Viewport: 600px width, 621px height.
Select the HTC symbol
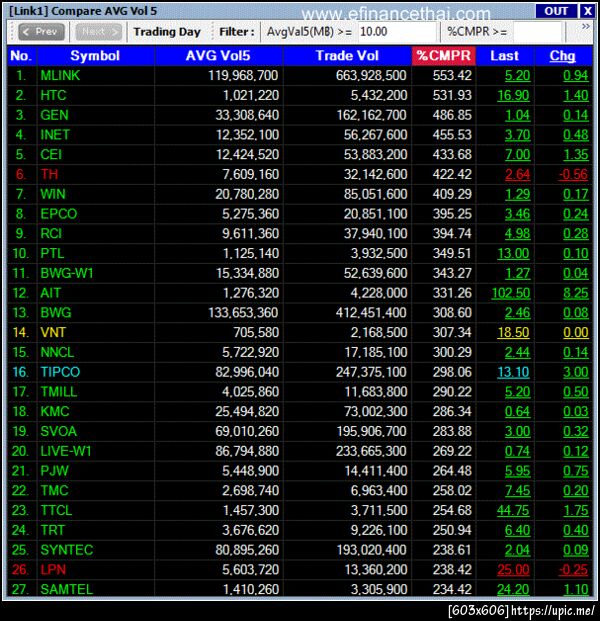pyautogui.click(x=53, y=95)
